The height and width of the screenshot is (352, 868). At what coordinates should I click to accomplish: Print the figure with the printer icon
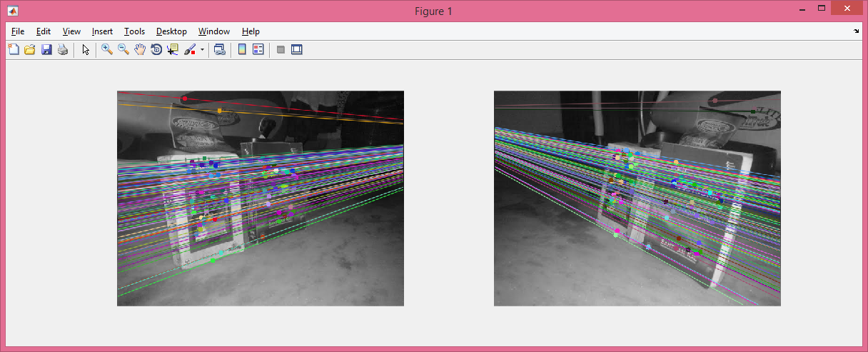click(x=63, y=50)
